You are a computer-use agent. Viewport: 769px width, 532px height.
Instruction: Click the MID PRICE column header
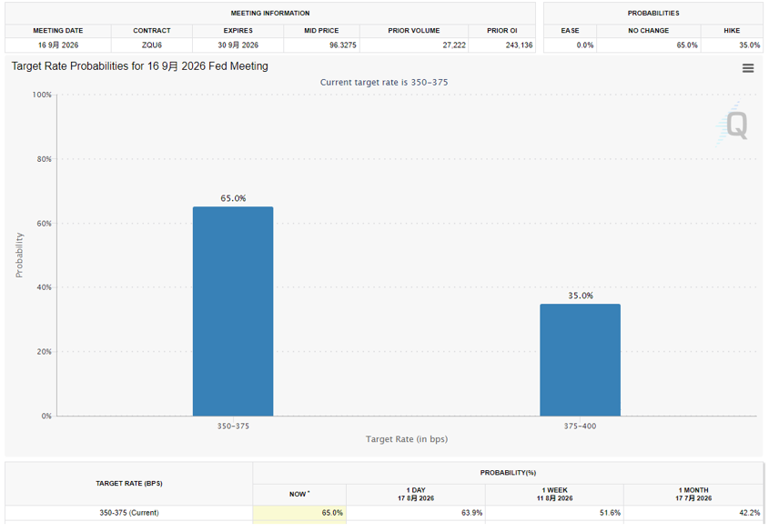[321, 30]
